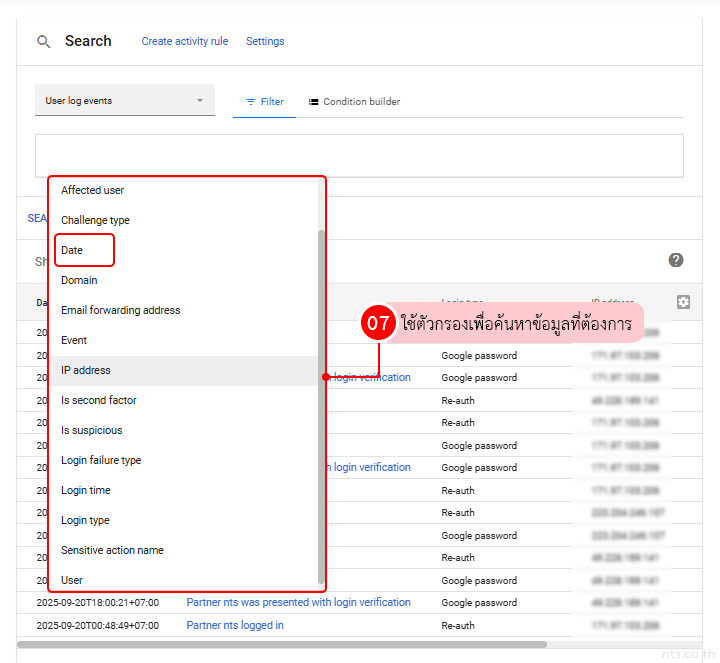Select Is suspicious filter option
Screen dimensions: 720x663
tap(92, 430)
